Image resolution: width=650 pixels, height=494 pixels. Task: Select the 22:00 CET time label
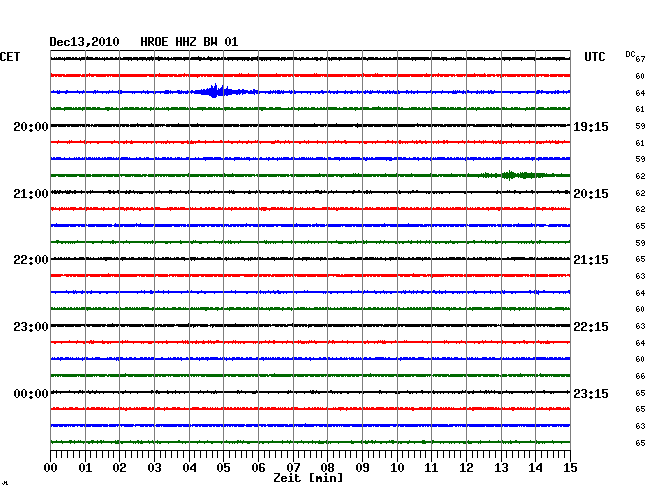click(31, 260)
